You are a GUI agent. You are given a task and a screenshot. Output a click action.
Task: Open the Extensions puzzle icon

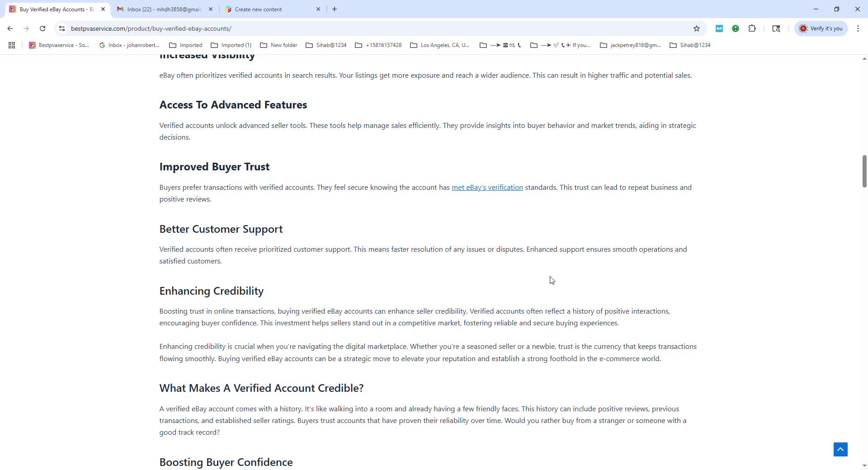pos(752,28)
